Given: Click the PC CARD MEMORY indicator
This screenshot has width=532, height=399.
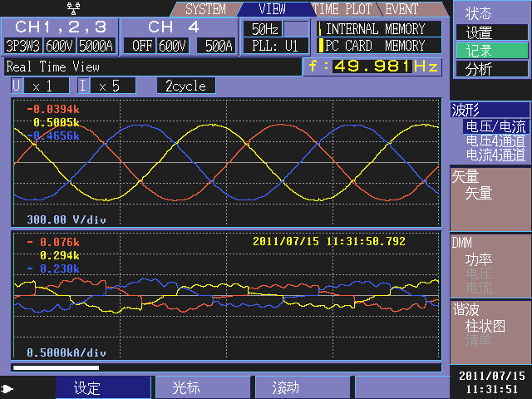Looking at the screenshot, I should (x=379, y=46).
